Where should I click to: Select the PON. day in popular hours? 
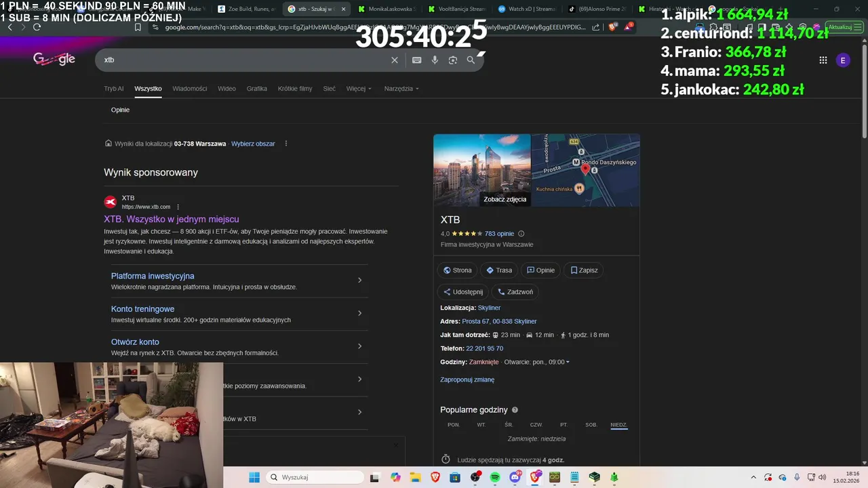tap(454, 425)
